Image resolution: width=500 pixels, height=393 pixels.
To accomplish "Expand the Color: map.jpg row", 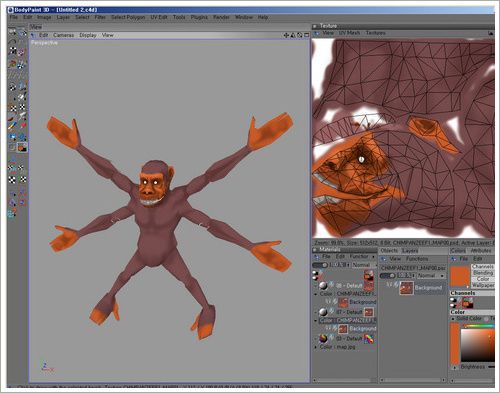I will tap(316, 347).
